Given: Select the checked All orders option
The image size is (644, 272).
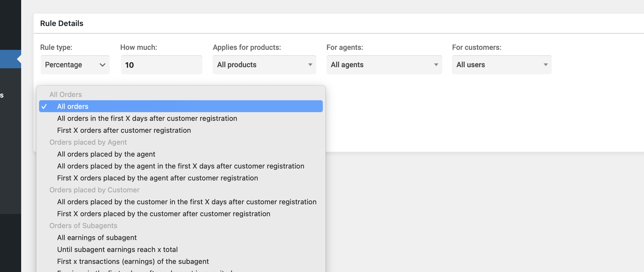Looking at the screenshot, I should (x=181, y=106).
